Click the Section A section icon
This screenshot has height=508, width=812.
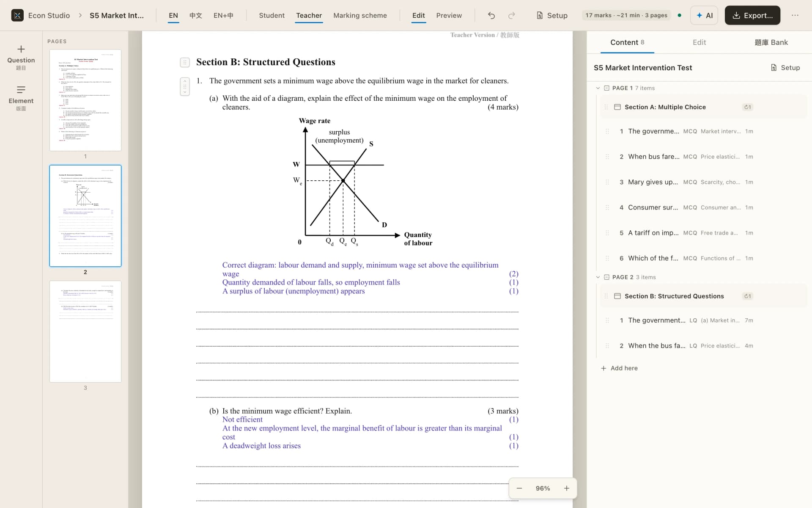click(617, 107)
